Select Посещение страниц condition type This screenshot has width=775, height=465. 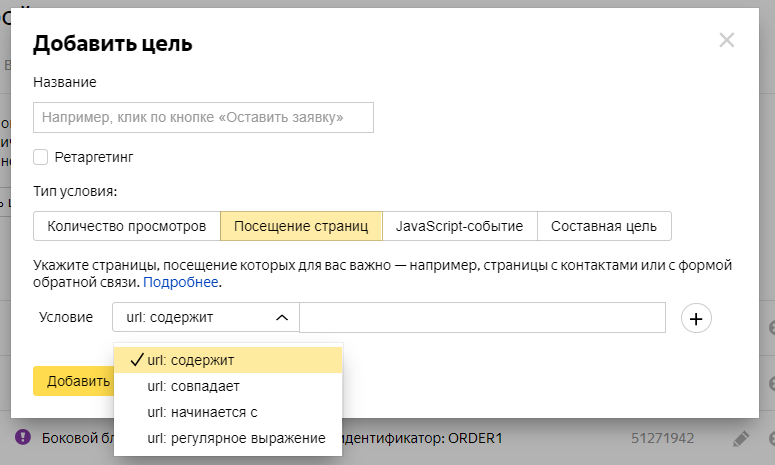point(301,226)
